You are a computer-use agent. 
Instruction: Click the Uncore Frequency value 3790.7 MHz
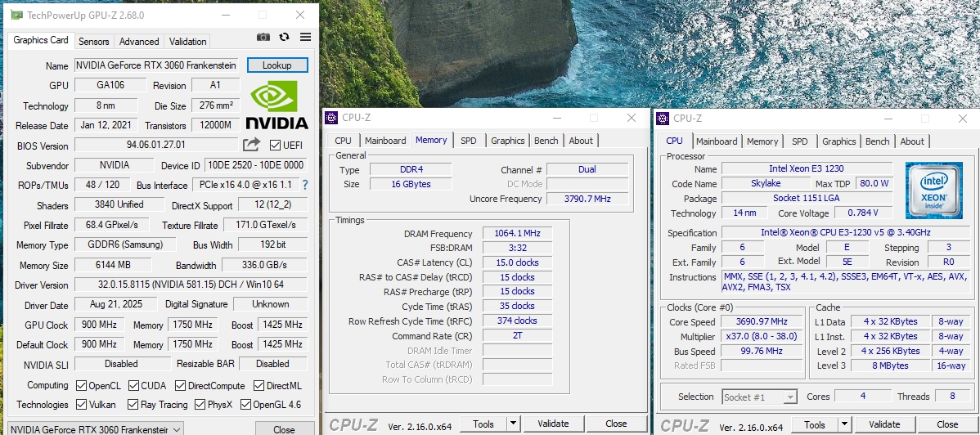click(587, 199)
